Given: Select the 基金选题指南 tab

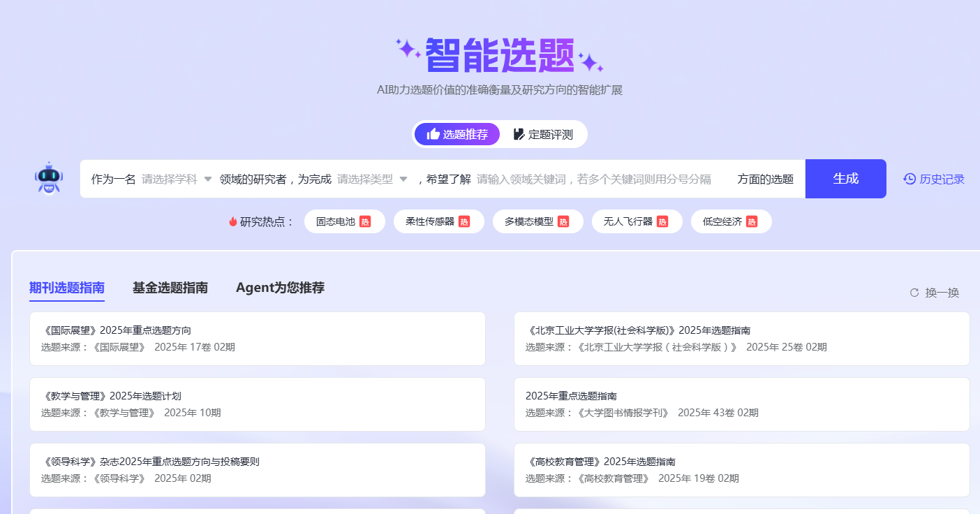Looking at the screenshot, I should tap(170, 288).
